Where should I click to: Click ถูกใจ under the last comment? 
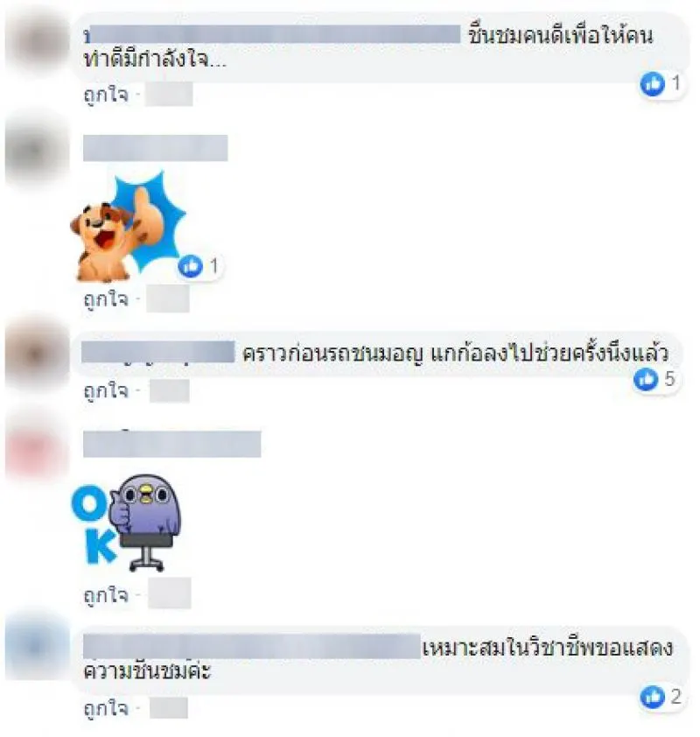click(x=106, y=708)
